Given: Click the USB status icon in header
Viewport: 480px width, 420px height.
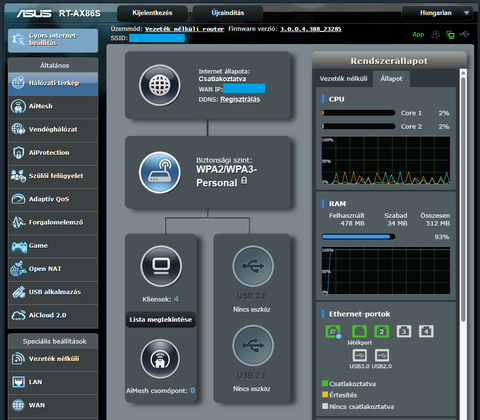Looking at the screenshot, I should pyautogui.click(x=464, y=34).
